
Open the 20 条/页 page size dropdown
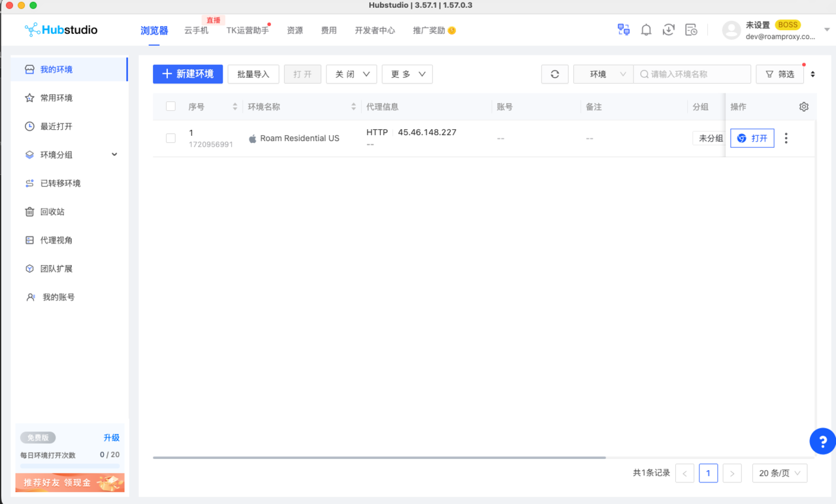(780, 473)
